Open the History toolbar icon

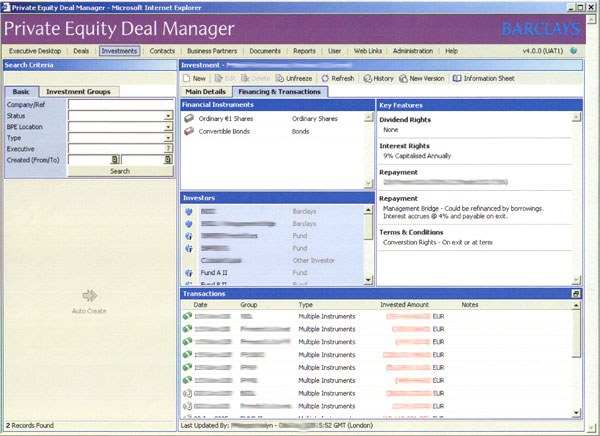click(367, 78)
